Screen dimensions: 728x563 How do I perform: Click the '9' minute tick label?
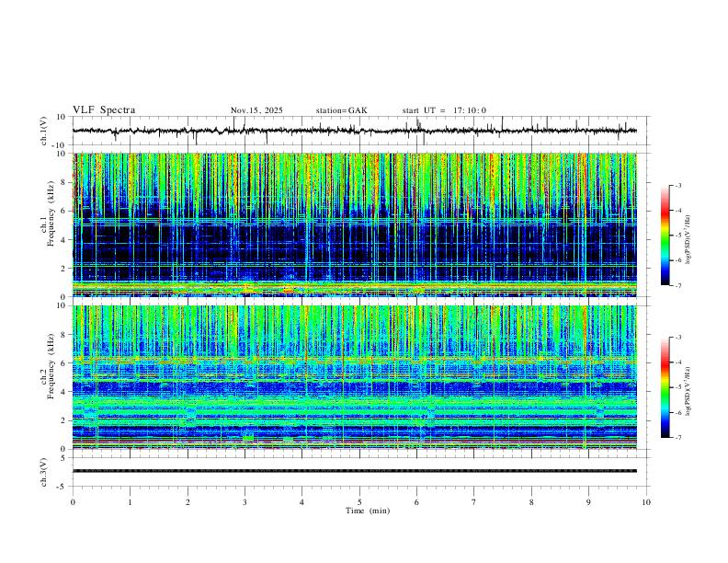pos(588,502)
